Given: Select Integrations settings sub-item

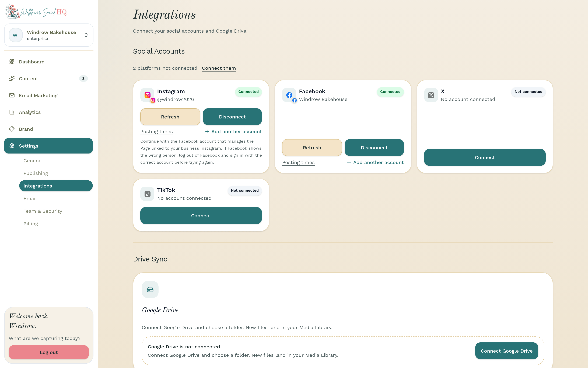Looking at the screenshot, I should (x=56, y=186).
